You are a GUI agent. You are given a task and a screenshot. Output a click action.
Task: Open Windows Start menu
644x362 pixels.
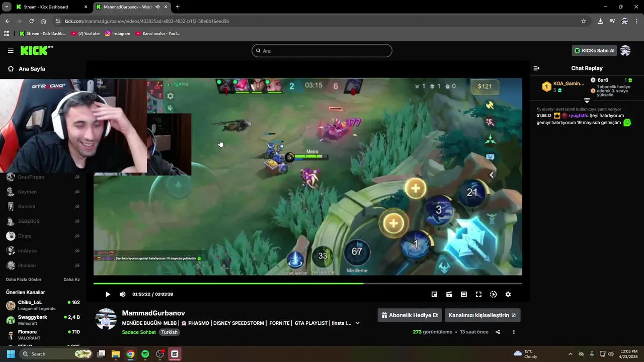pos(11,354)
